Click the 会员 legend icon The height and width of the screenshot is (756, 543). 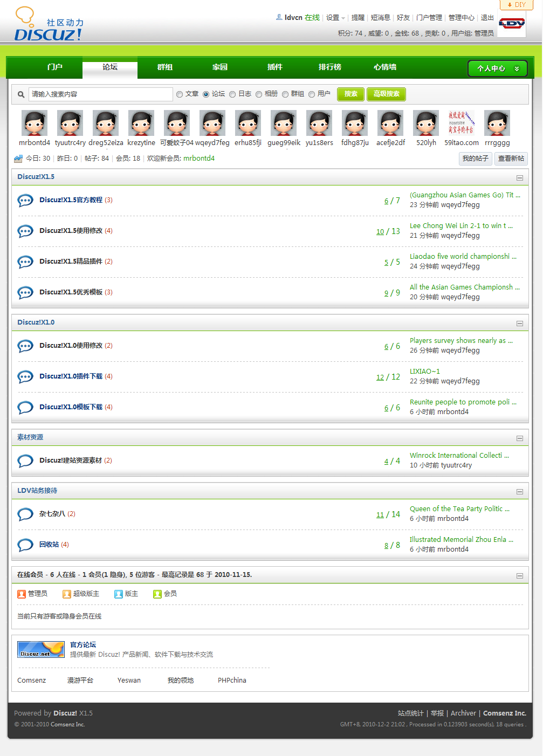click(x=157, y=594)
